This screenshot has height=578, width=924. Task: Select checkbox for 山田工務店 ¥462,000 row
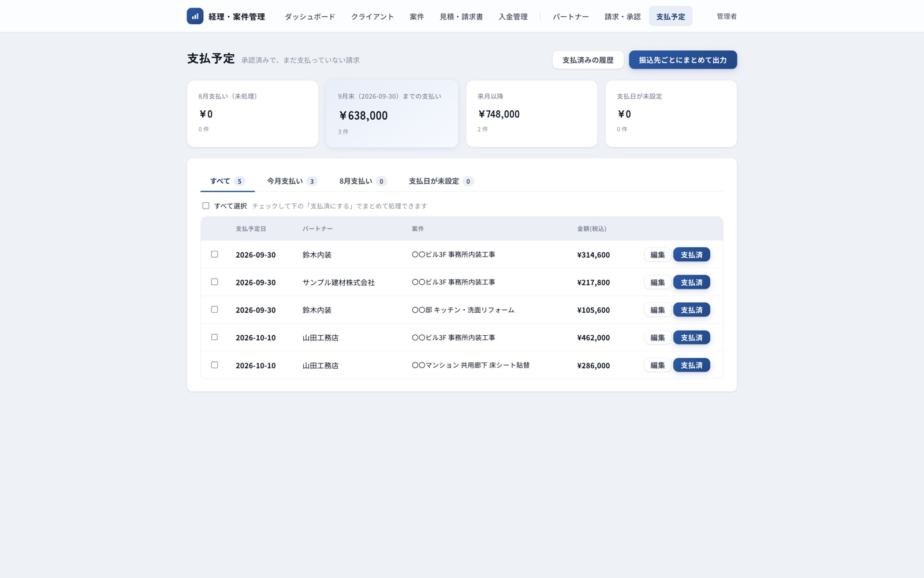214,337
